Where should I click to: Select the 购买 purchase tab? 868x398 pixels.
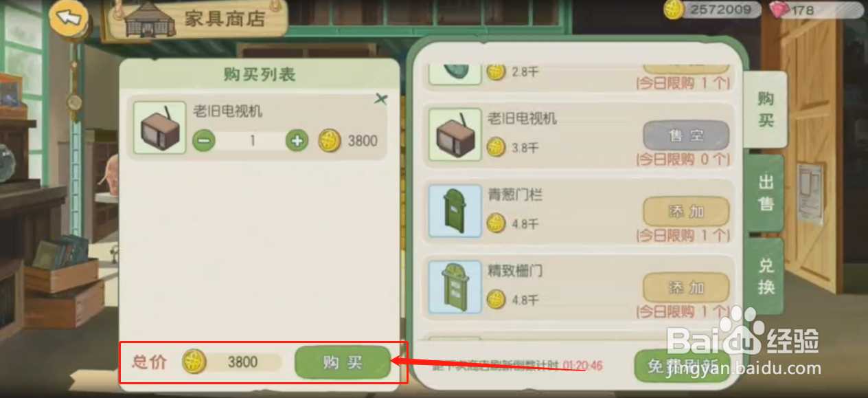(x=766, y=109)
